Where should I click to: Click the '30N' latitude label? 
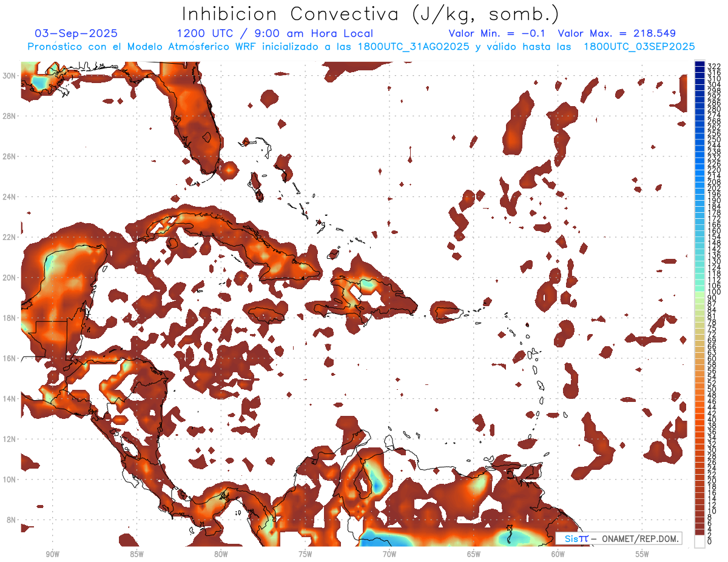[10, 75]
